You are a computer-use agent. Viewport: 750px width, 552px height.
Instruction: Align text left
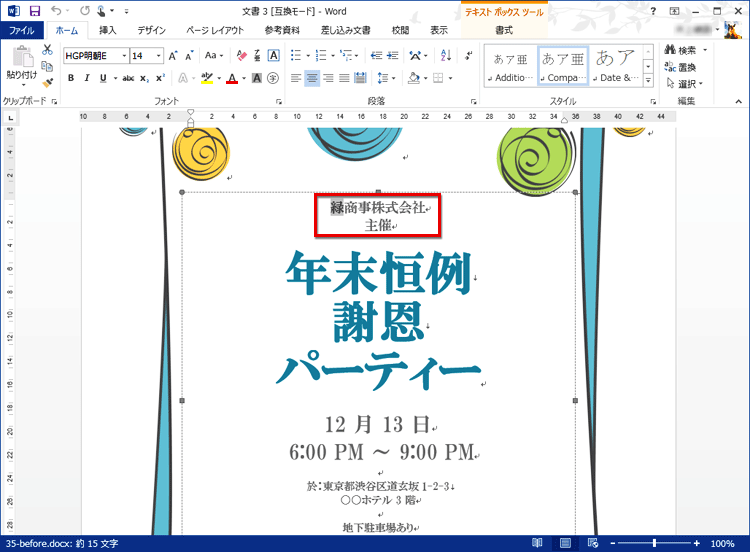(296, 78)
